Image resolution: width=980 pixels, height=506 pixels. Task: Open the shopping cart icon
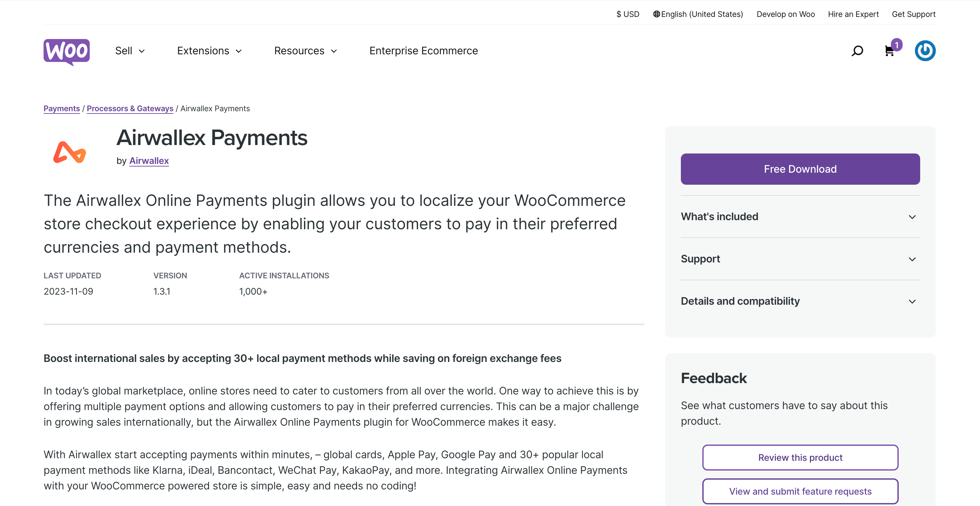(x=890, y=51)
